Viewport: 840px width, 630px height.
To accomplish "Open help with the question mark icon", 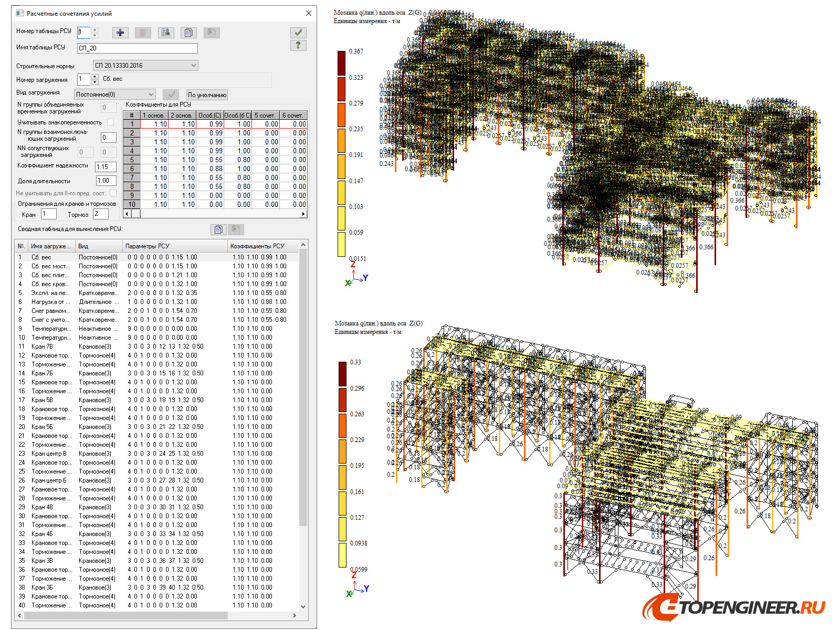I will coord(298,46).
